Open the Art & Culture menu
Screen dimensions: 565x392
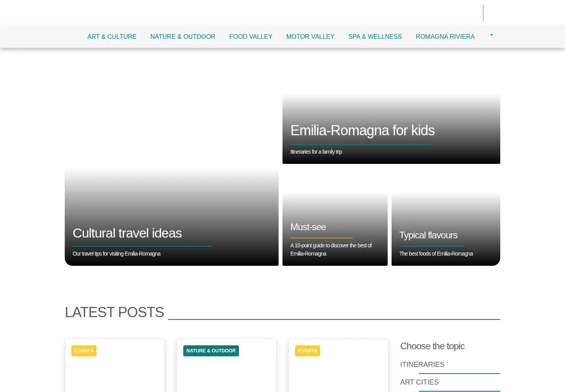click(x=112, y=36)
